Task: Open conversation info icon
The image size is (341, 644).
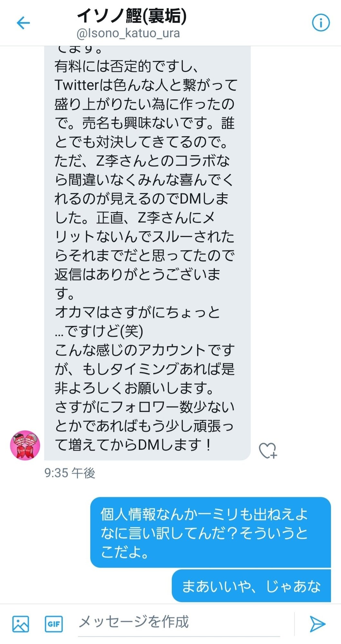Action: click(321, 23)
